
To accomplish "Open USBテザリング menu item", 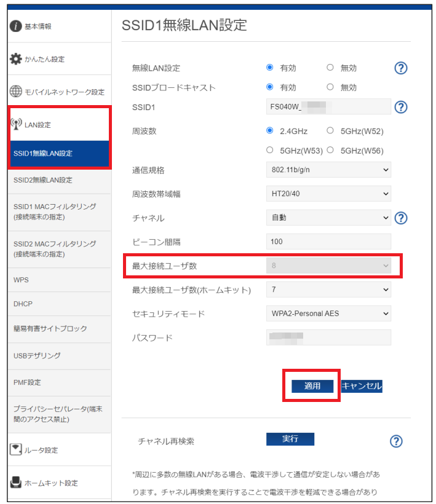I will [60, 356].
